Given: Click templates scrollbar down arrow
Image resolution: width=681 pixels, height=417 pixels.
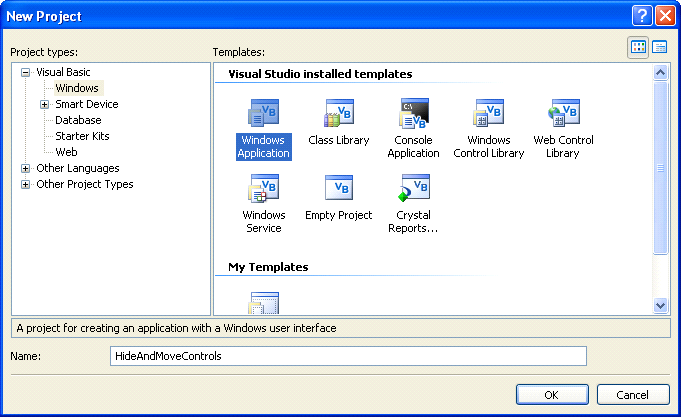Looking at the screenshot, I should (x=661, y=306).
